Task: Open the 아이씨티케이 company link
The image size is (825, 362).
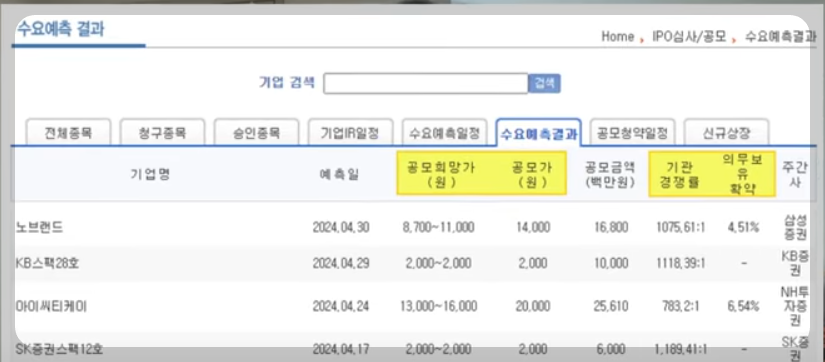Action: (51, 306)
